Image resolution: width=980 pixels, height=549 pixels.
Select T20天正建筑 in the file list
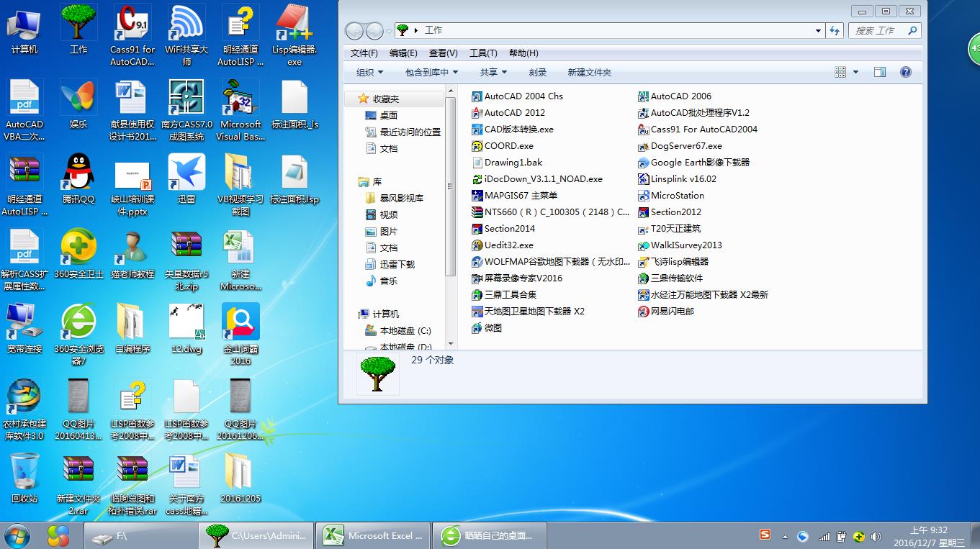coord(670,229)
